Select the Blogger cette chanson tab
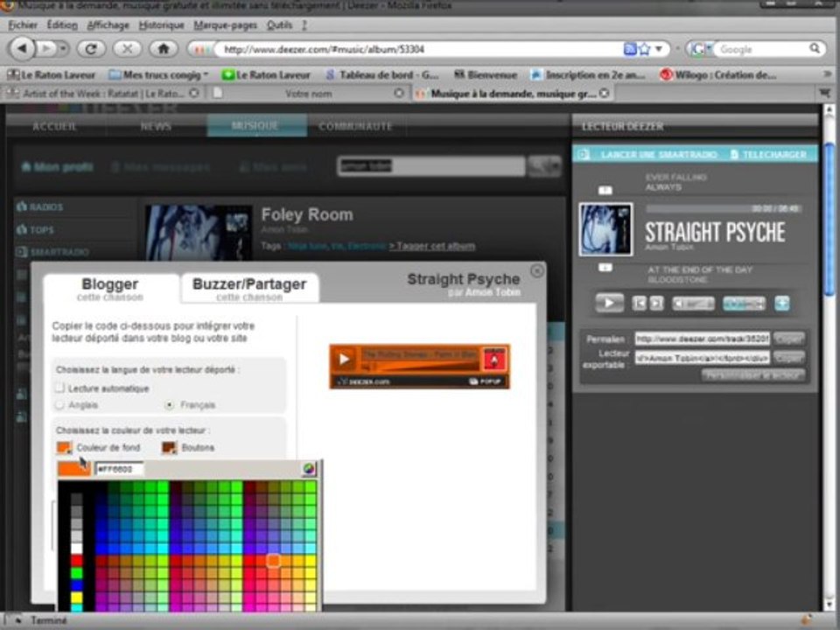840x630 pixels. [110, 289]
